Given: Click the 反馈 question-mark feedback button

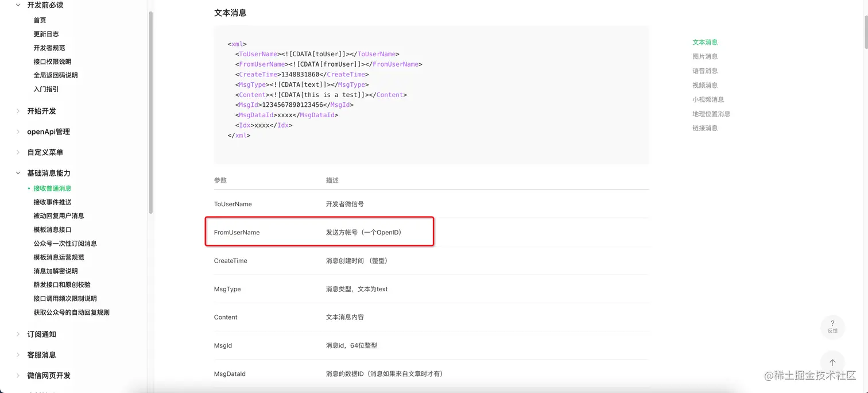Looking at the screenshot, I should coord(832,326).
